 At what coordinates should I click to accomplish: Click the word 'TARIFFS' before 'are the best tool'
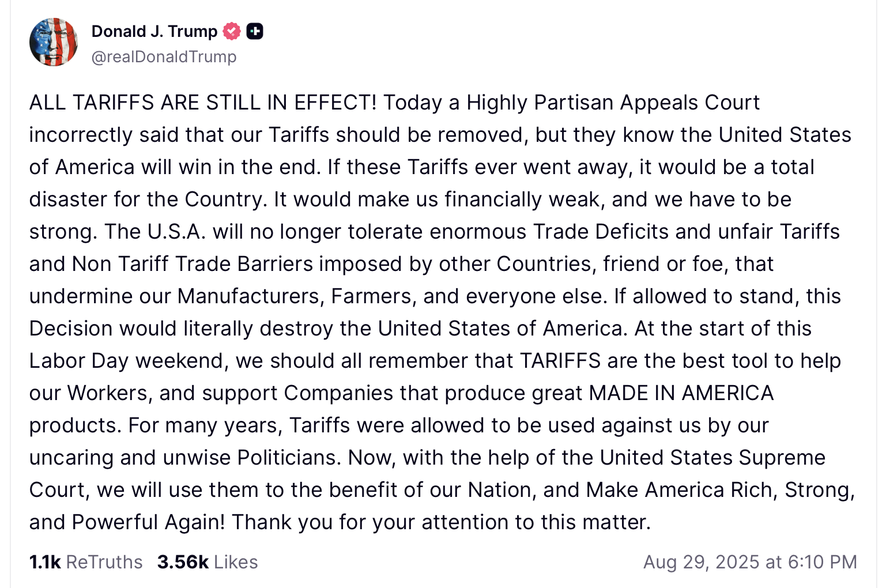[560, 361]
